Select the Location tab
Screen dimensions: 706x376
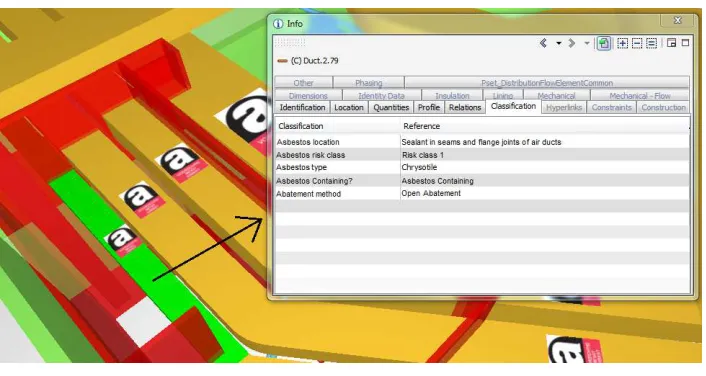348,107
